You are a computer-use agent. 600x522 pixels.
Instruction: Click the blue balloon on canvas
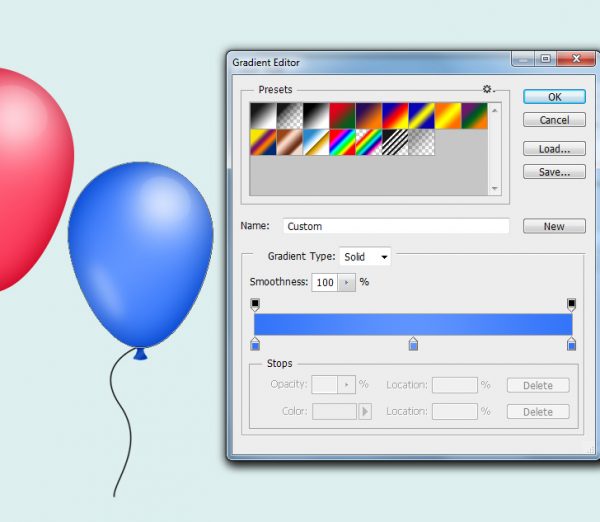coord(140,256)
